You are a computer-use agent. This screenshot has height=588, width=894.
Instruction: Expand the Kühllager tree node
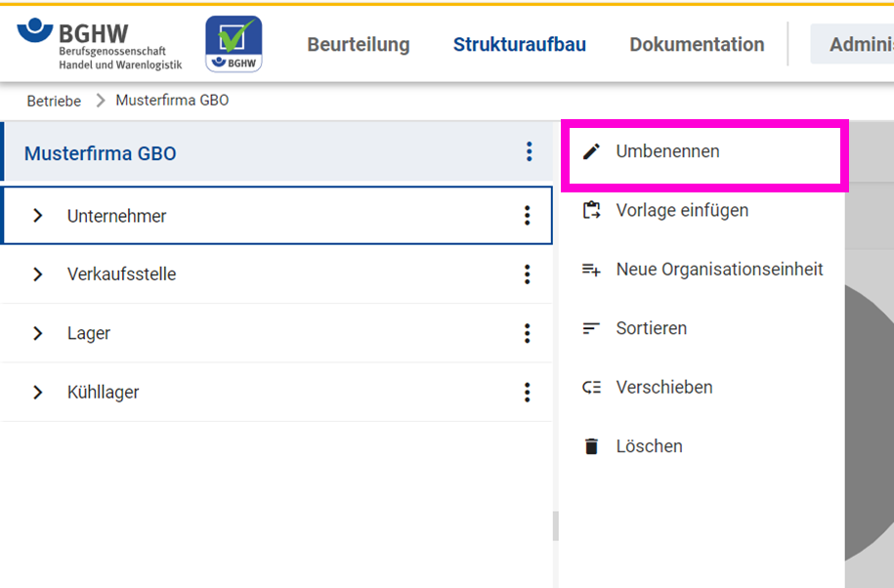38,392
